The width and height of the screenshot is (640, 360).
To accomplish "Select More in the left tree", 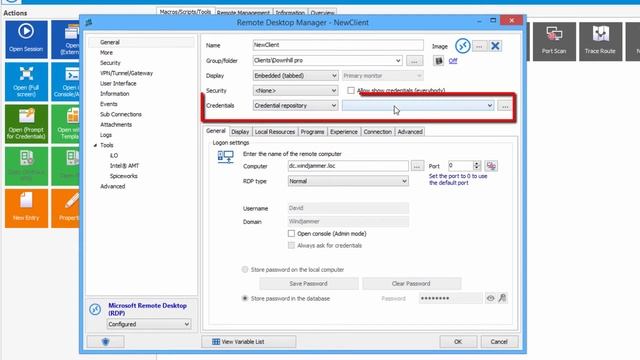I will pos(106,52).
